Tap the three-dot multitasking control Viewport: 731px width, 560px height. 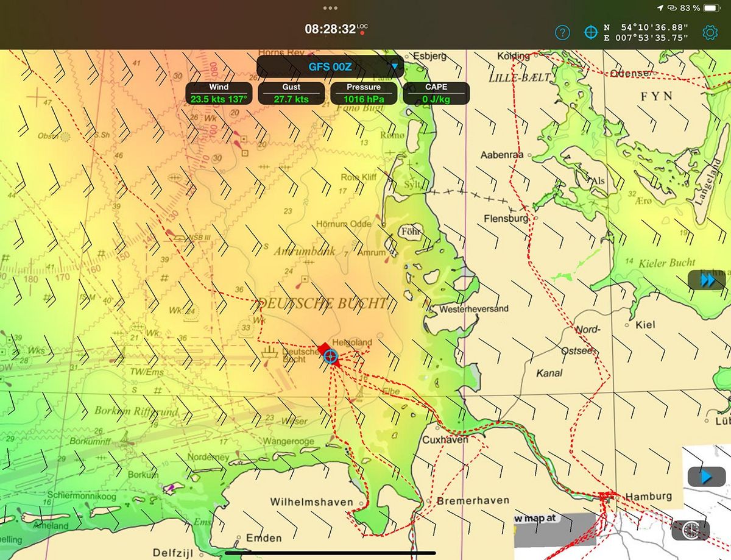330,8
